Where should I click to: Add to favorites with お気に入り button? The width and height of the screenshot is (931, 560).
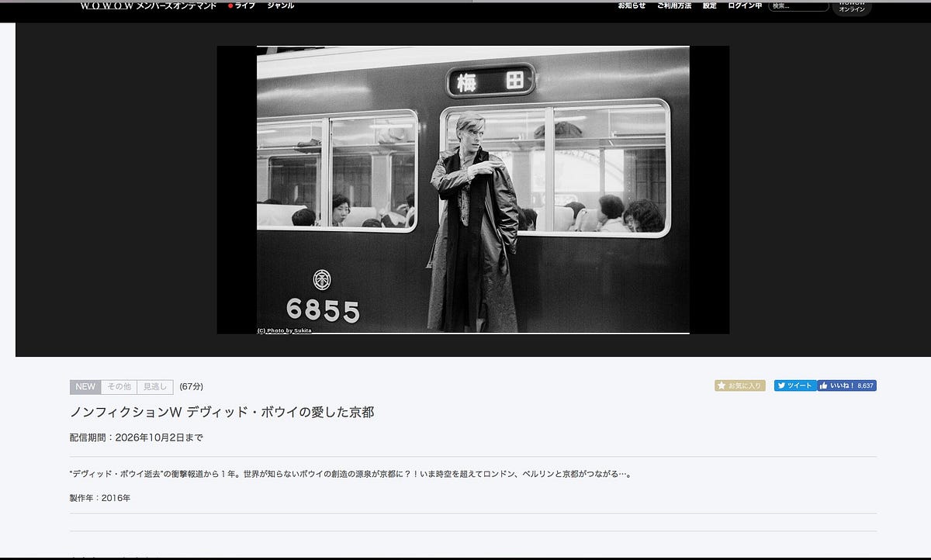(x=740, y=385)
